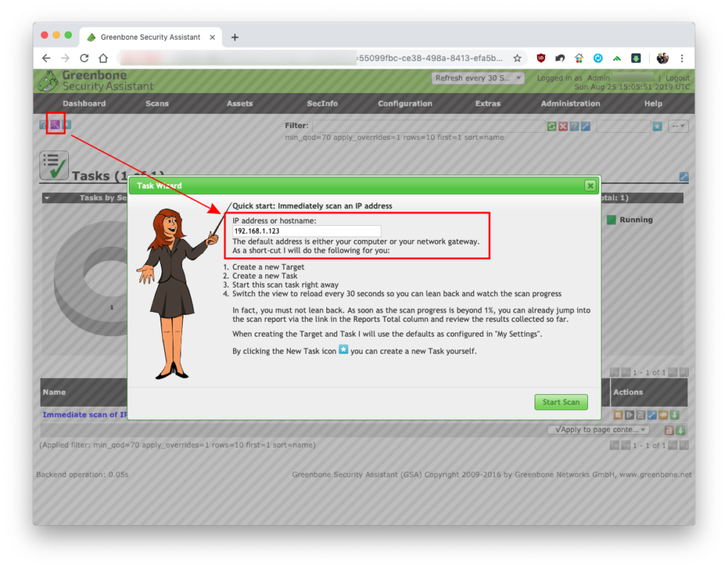Open the Task Wizard purple wand icon
This screenshot has width=728, height=569.
coord(55,124)
